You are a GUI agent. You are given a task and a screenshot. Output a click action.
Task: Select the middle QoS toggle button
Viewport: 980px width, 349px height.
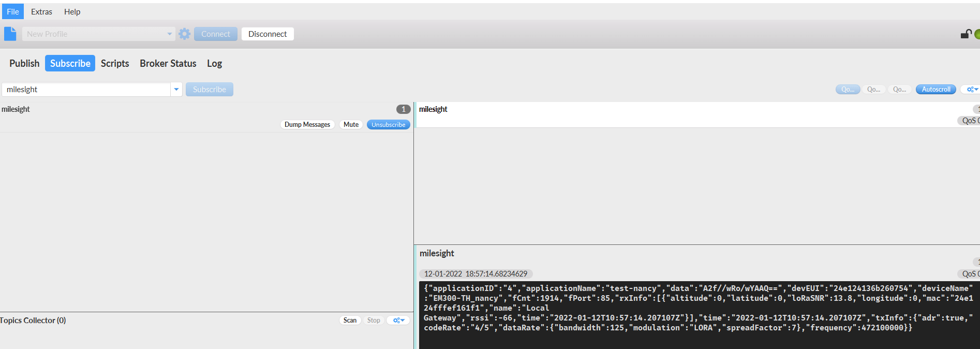[x=873, y=90]
